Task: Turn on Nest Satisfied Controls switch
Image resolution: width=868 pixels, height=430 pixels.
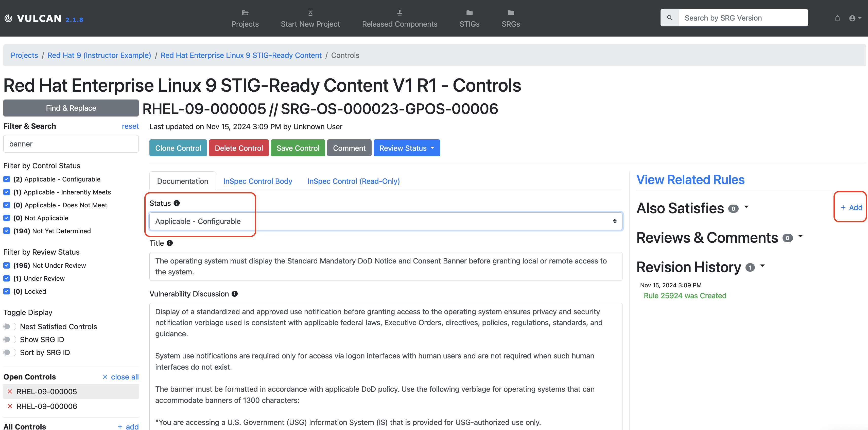Action: [x=10, y=326]
